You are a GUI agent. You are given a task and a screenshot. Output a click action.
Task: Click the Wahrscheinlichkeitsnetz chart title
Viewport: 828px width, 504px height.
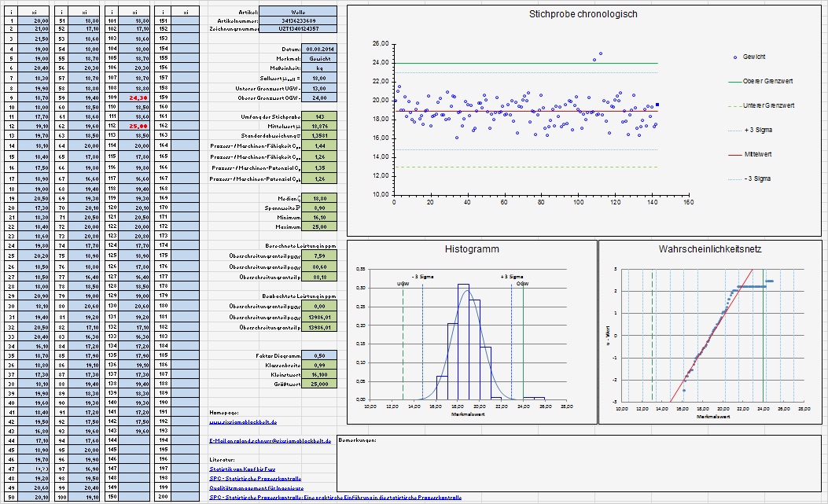711,249
